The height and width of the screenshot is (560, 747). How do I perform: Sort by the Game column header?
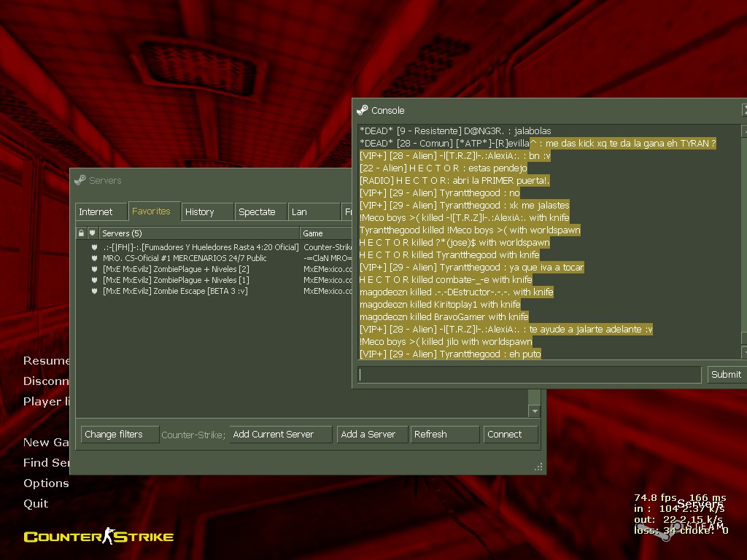click(326, 233)
